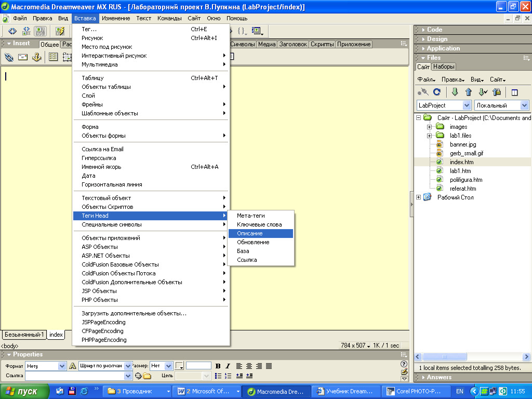Expand the Answers panel
The height and width of the screenshot is (399, 532).
click(423, 377)
